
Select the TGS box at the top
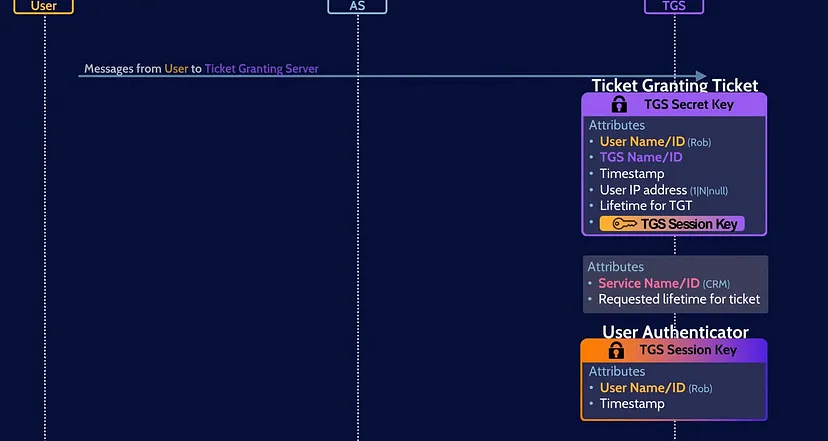point(674,6)
